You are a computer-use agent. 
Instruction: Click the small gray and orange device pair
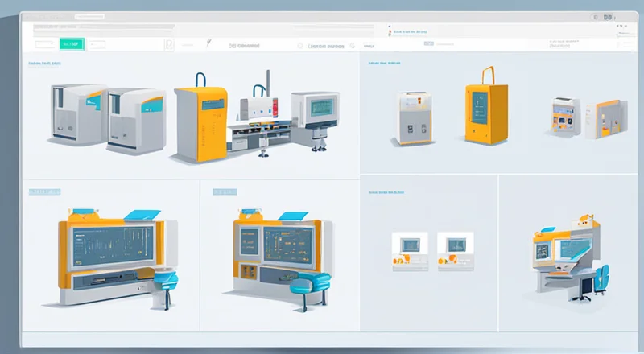tap(588, 118)
